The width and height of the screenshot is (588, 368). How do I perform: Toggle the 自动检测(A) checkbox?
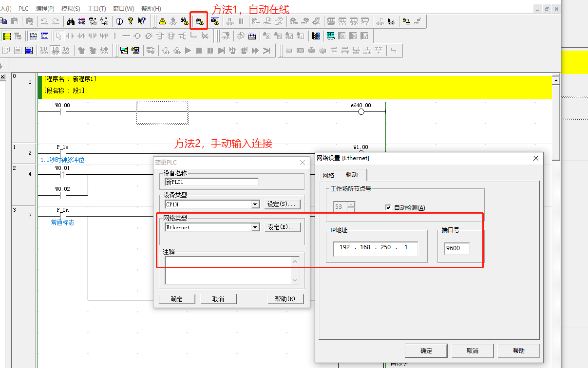pyautogui.click(x=388, y=208)
